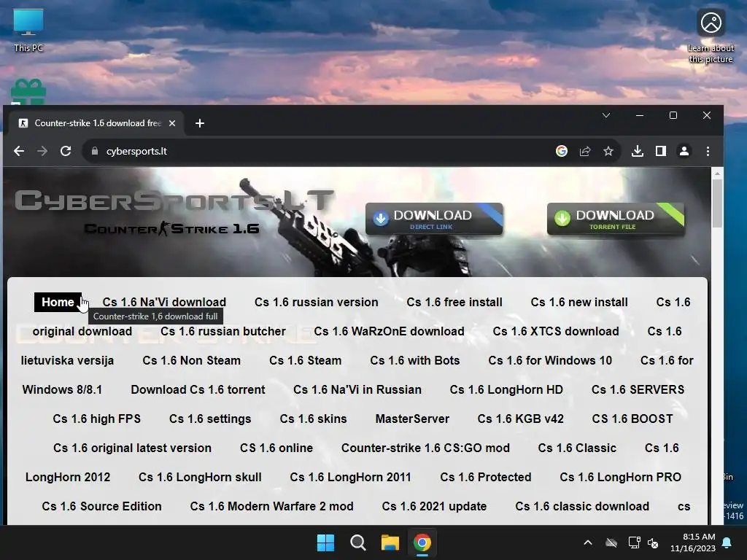
Task: Open Cs 1.6 for Windows 10 link
Action: tap(550, 360)
